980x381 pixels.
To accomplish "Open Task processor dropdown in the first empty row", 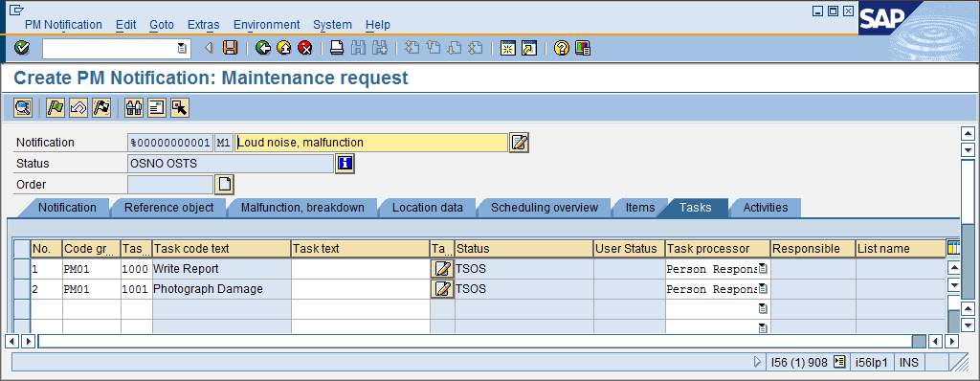I will click(x=763, y=308).
